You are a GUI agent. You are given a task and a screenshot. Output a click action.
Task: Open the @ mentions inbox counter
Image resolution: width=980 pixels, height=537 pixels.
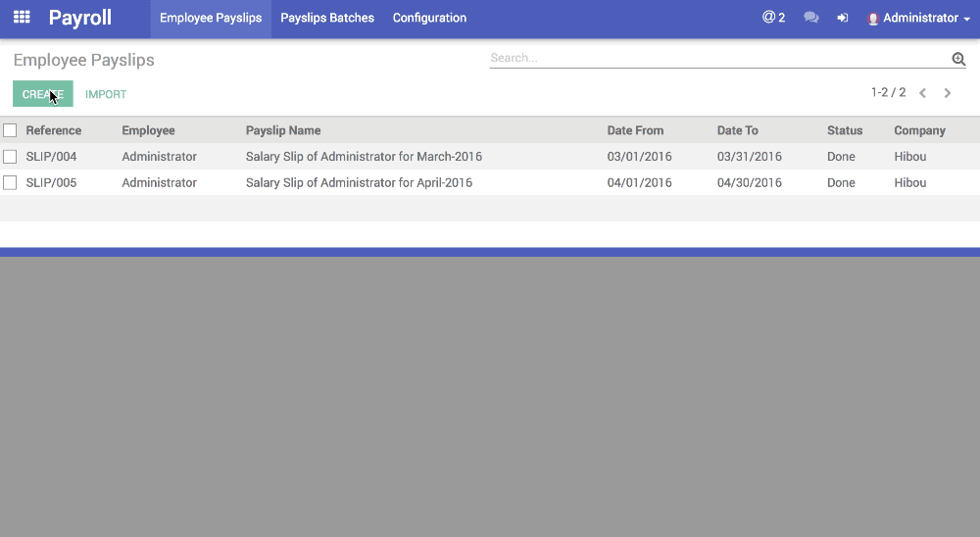pos(773,18)
